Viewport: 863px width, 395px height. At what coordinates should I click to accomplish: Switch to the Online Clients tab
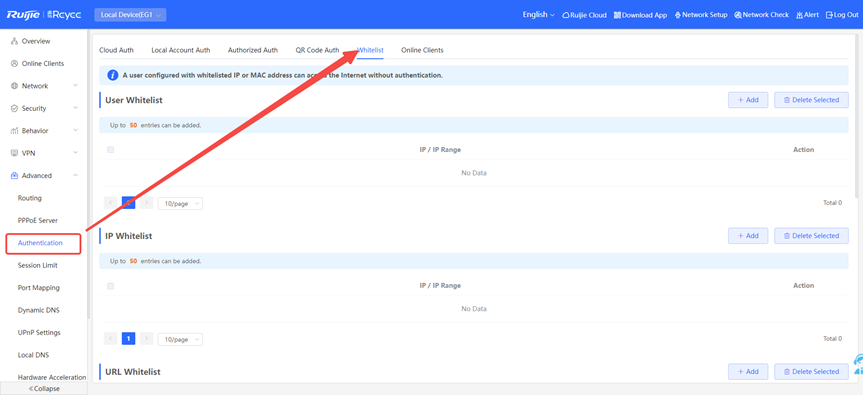422,50
